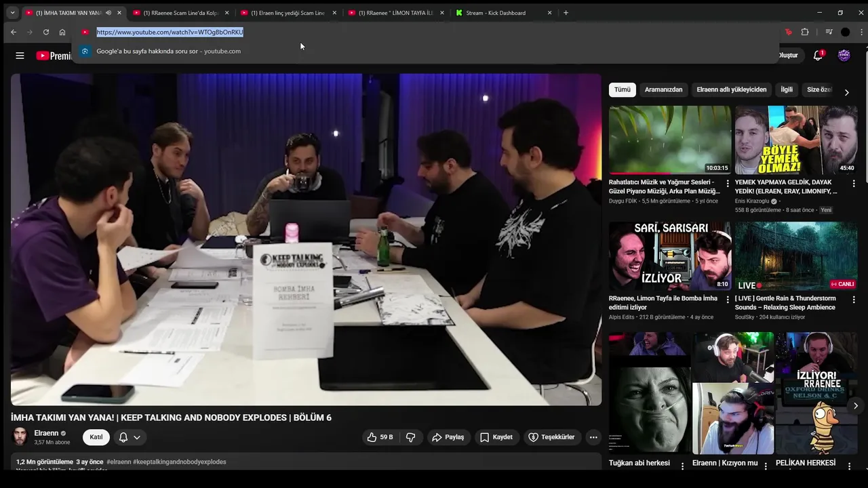This screenshot has width=868, height=488.
Task: Switch to Stream - Kick Dashboard tab
Action: (503, 12)
